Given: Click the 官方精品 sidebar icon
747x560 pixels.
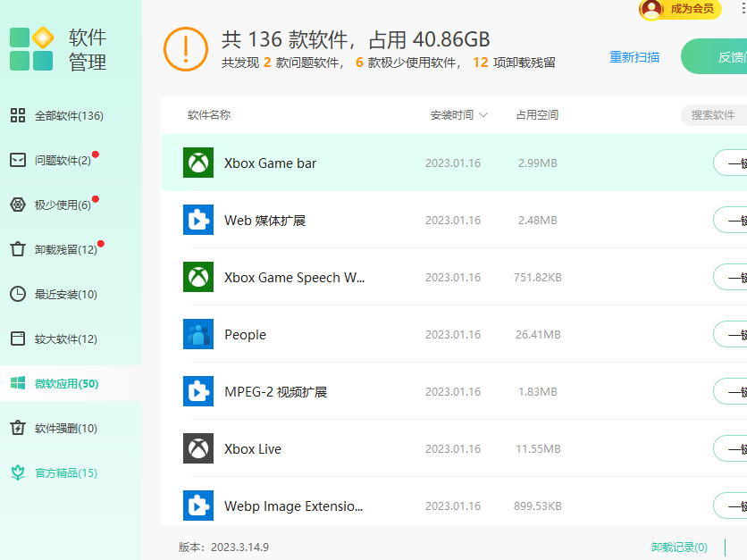Looking at the screenshot, I should click(x=18, y=472).
